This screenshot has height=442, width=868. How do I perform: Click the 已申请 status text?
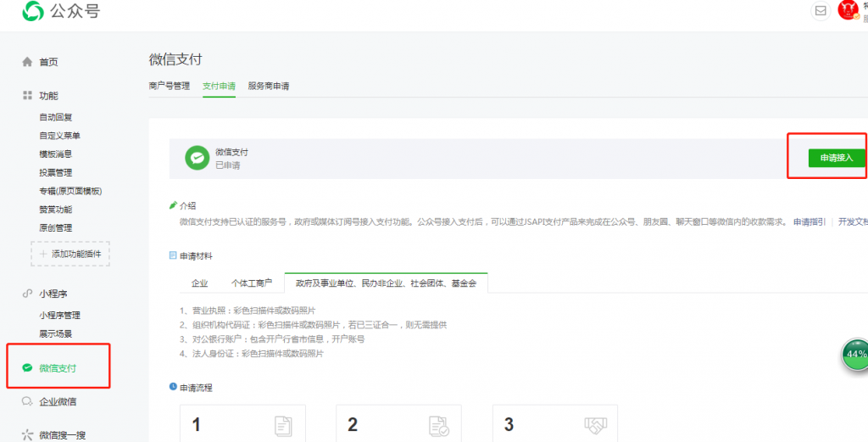227,165
